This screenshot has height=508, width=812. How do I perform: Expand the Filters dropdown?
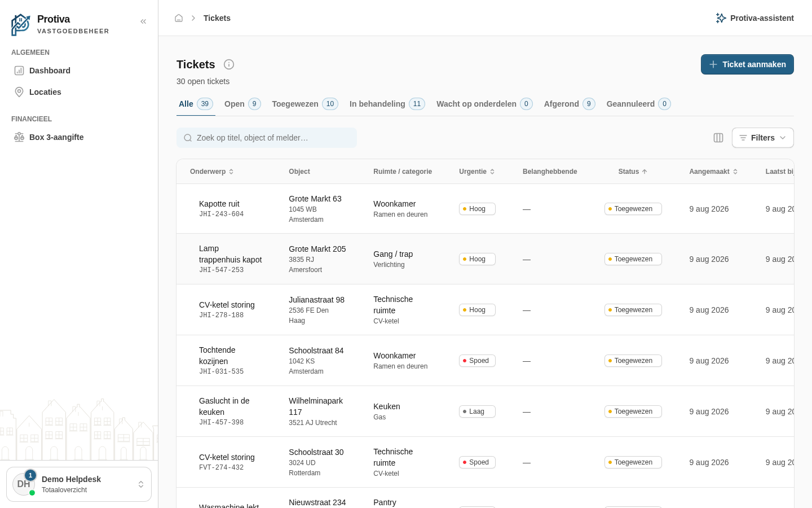pos(763,138)
